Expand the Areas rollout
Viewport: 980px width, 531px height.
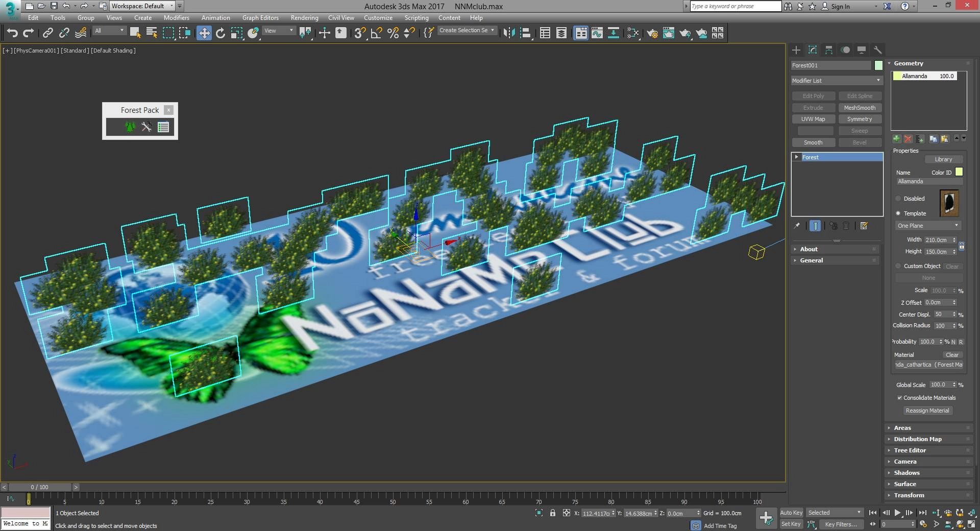click(928, 428)
